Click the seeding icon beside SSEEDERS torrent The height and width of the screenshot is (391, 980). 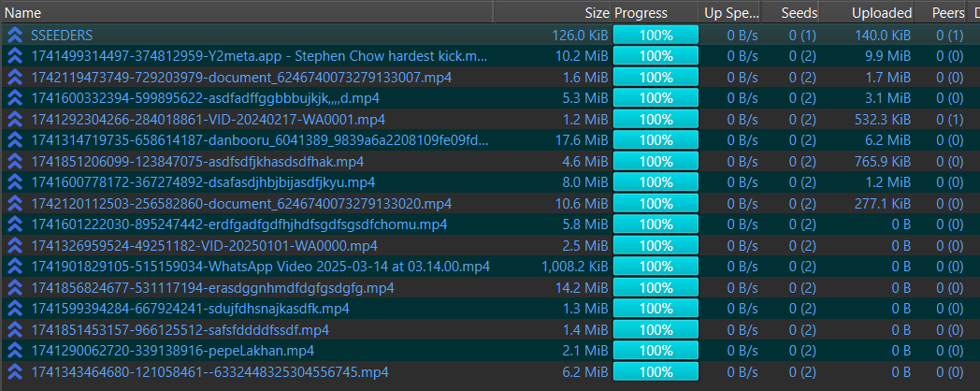[15, 35]
